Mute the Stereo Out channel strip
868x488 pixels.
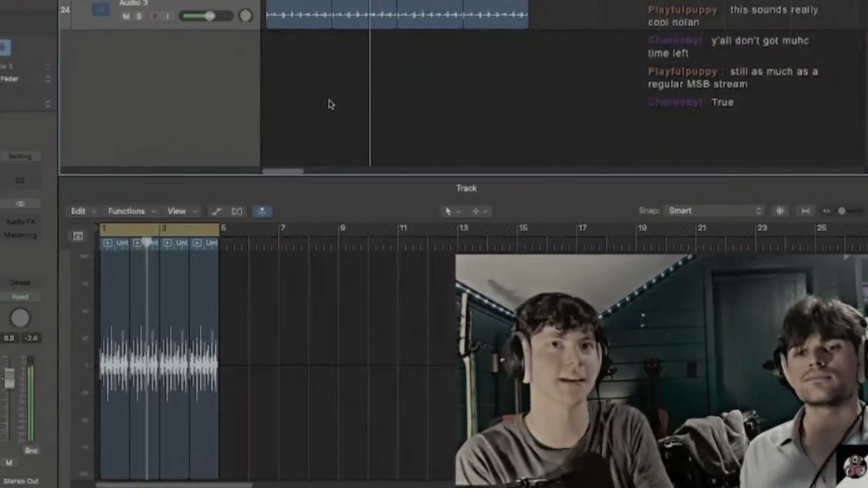pyautogui.click(x=9, y=463)
